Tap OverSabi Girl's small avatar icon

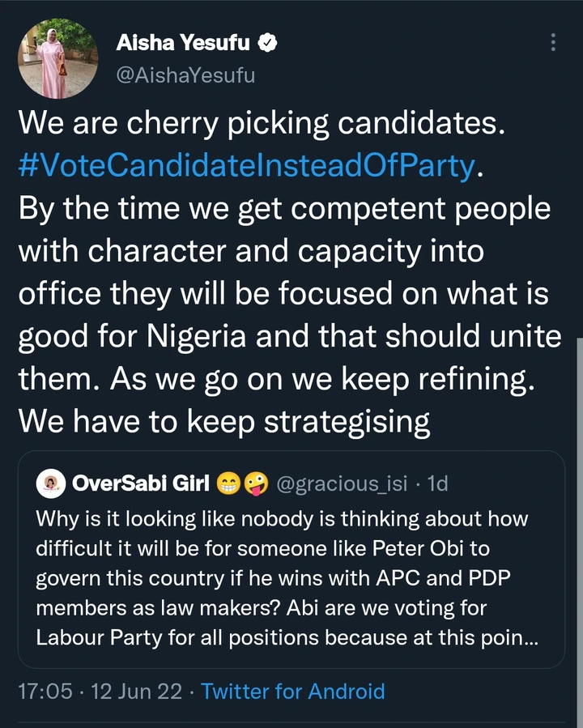pos(50,483)
